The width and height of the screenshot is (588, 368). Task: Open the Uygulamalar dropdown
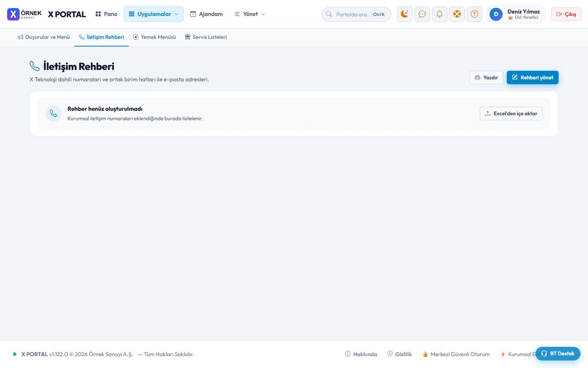(153, 14)
